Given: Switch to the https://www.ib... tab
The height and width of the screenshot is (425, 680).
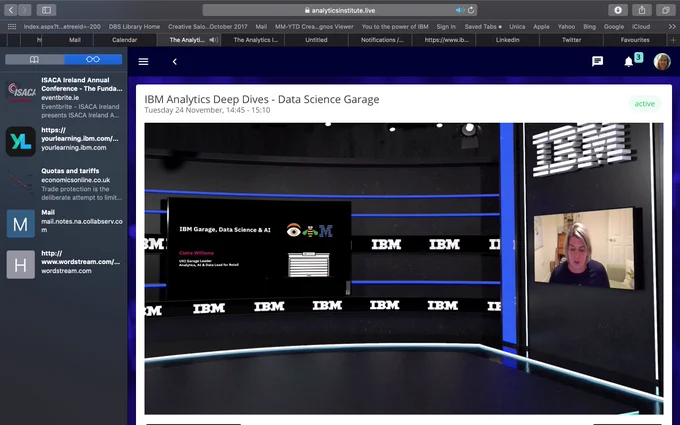Looking at the screenshot, I should (x=446, y=40).
